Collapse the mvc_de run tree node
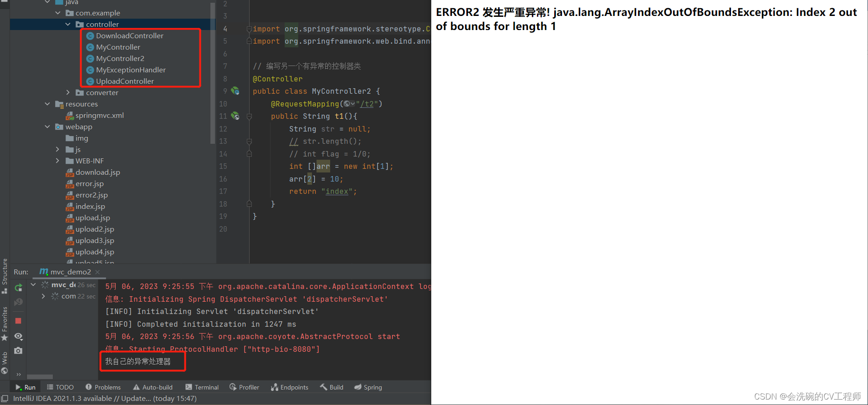Image resolution: width=868 pixels, height=405 pixels. click(33, 285)
